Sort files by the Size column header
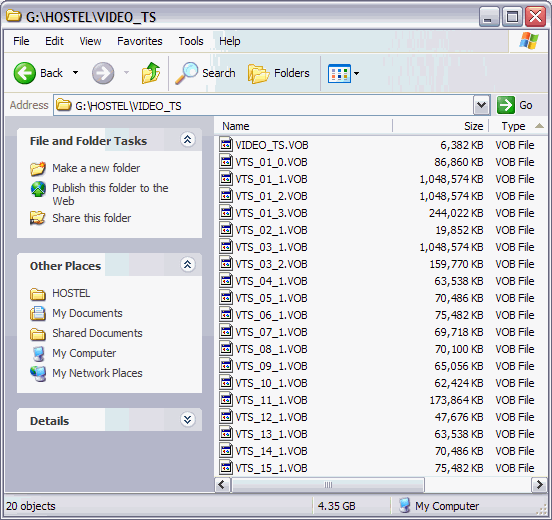This screenshot has height=520, width=552. coord(440,126)
